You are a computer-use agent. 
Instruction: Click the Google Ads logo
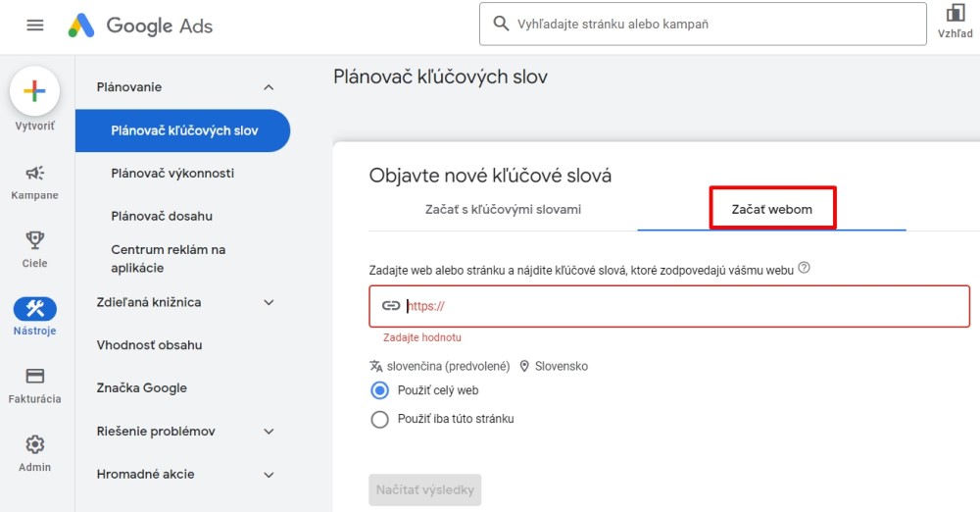point(140,26)
